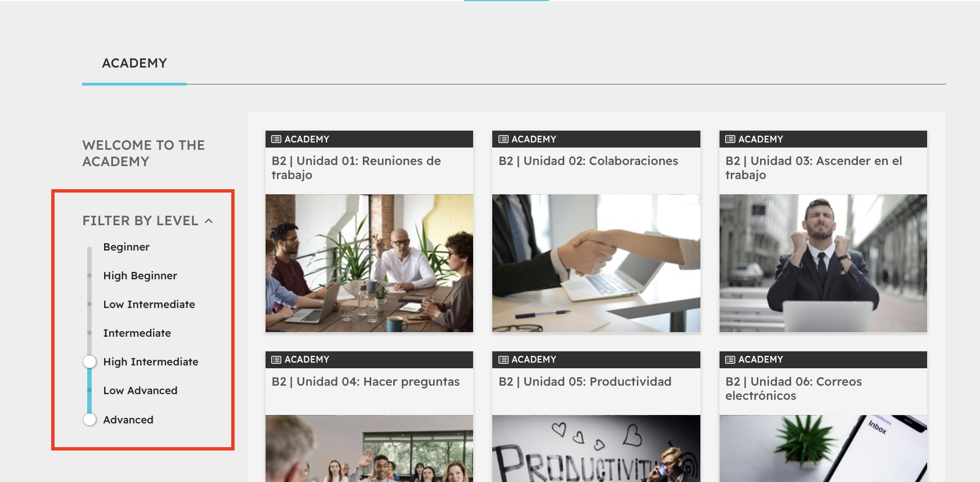
Task: Open the celebrating businessman thumbnail
Action: coord(823,264)
